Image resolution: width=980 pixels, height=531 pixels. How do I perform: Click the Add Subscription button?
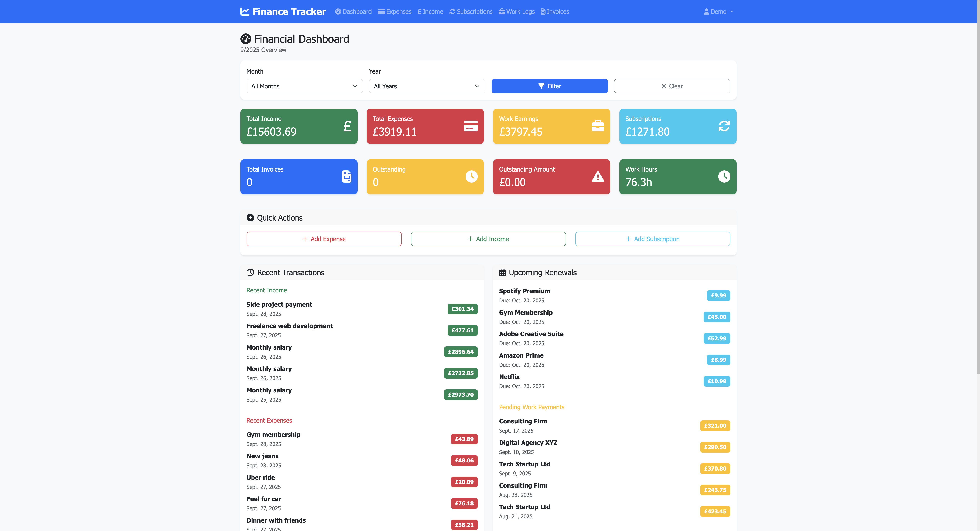[x=652, y=239]
